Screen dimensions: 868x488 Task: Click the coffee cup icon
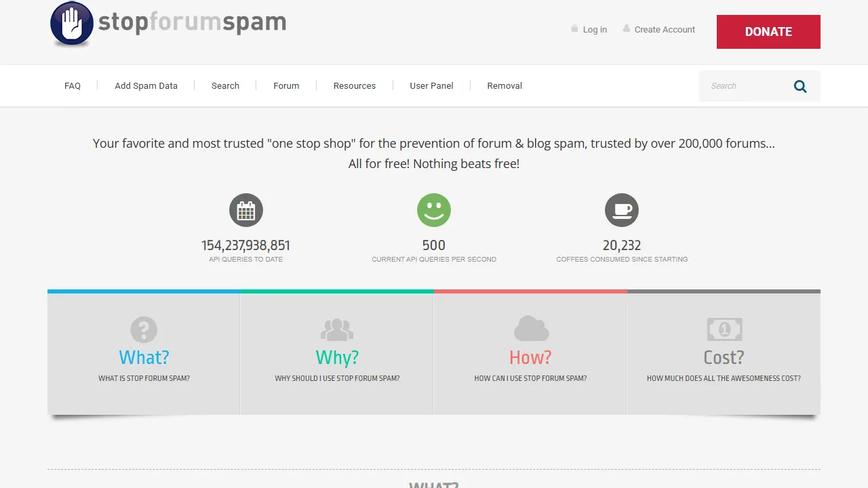621,210
